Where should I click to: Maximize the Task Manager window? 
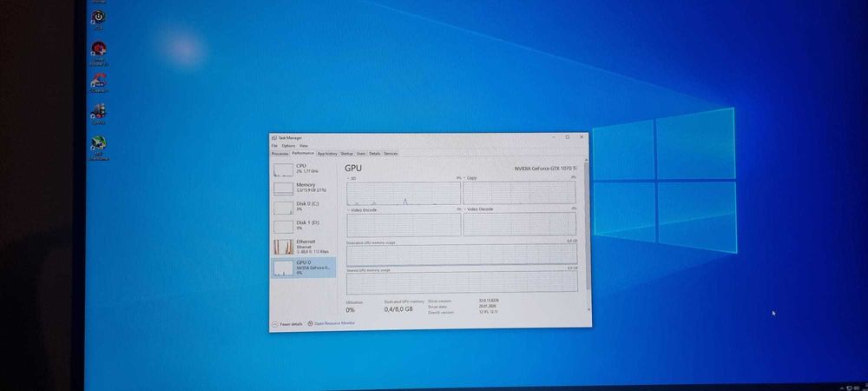[567, 136]
